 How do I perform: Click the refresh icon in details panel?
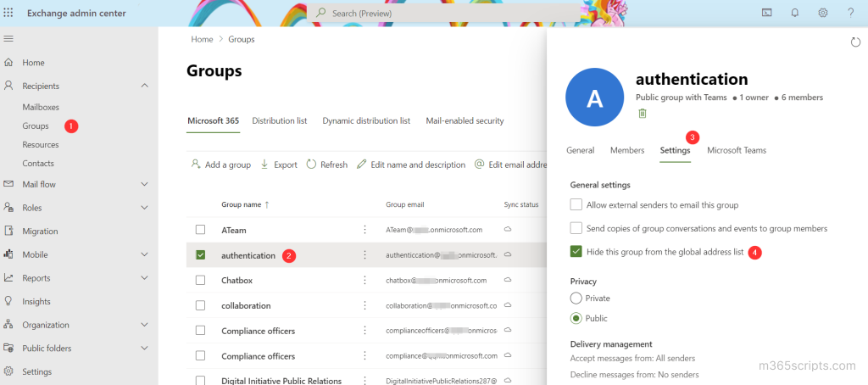coord(855,42)
